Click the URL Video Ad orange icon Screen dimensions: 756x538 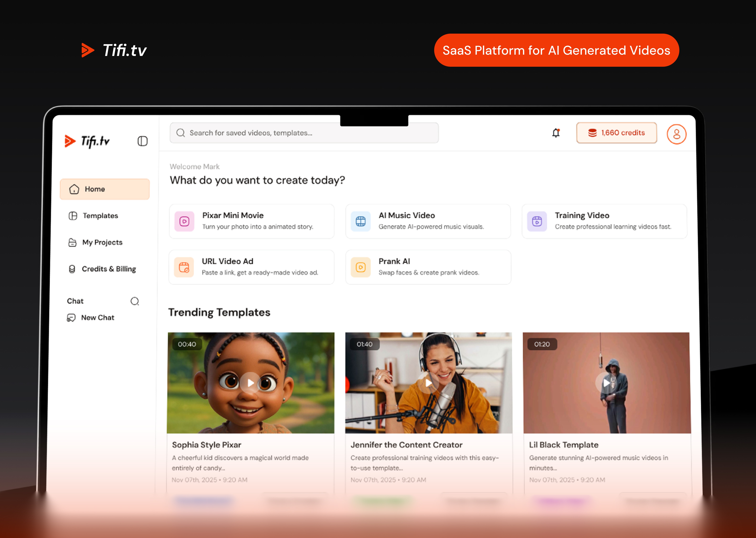pyautogui.click(x=184, y=267)
